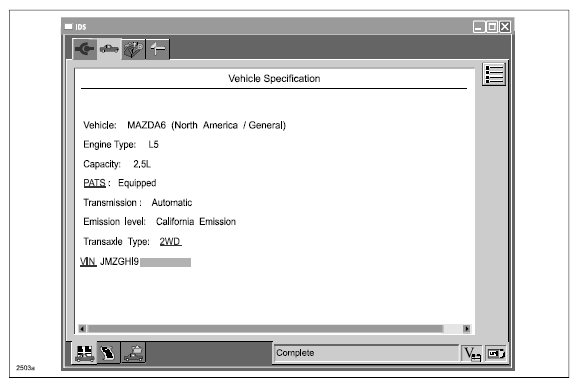Select the log viewer icon in bottom toolbar

point(109,353)
